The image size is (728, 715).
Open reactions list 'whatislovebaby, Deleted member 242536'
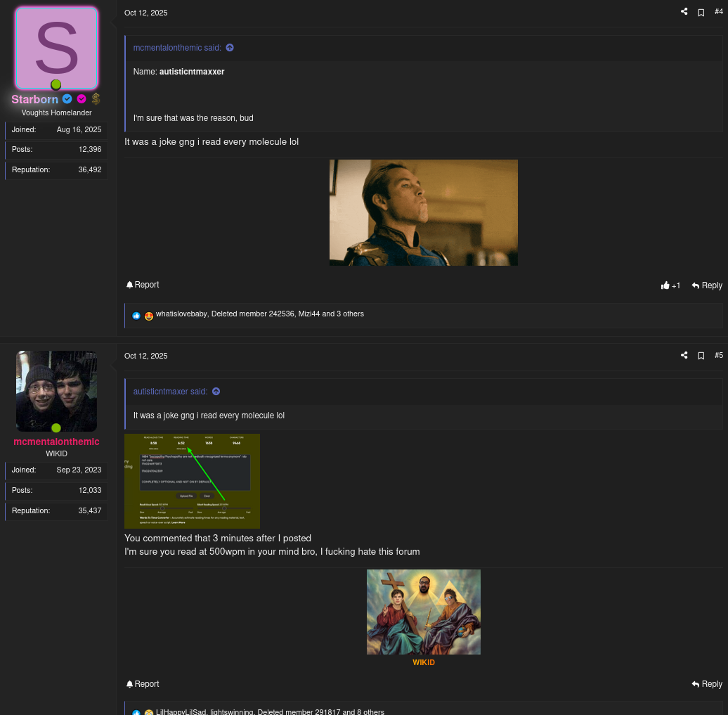coord(259,314)
